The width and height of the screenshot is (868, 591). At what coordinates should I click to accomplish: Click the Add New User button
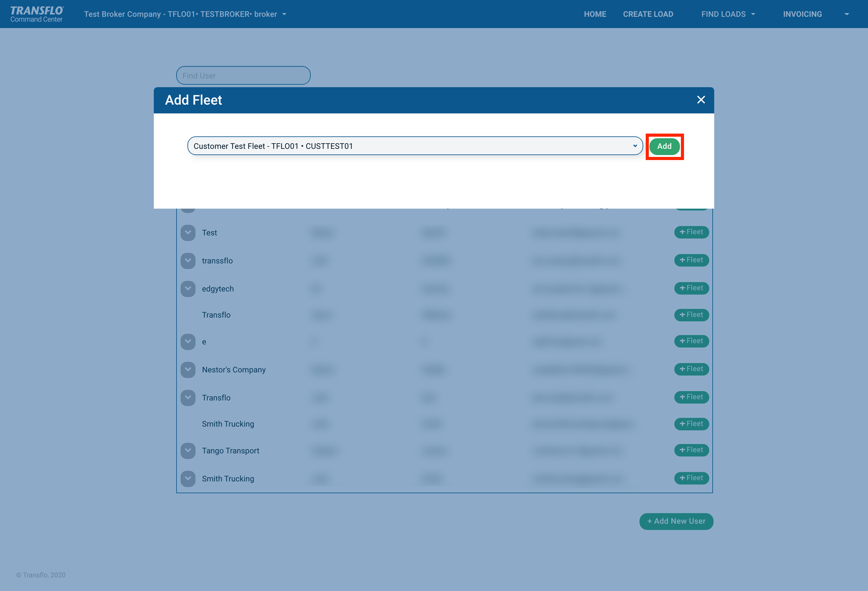(x=676, y=521)
